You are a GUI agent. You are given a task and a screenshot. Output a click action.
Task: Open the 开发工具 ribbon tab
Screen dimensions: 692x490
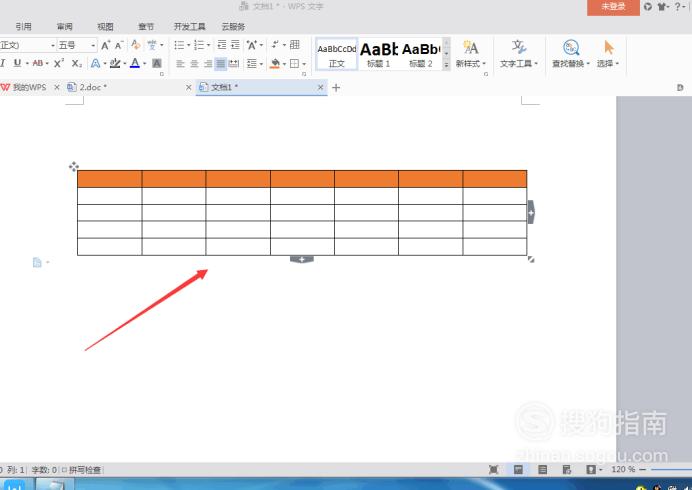189,26
